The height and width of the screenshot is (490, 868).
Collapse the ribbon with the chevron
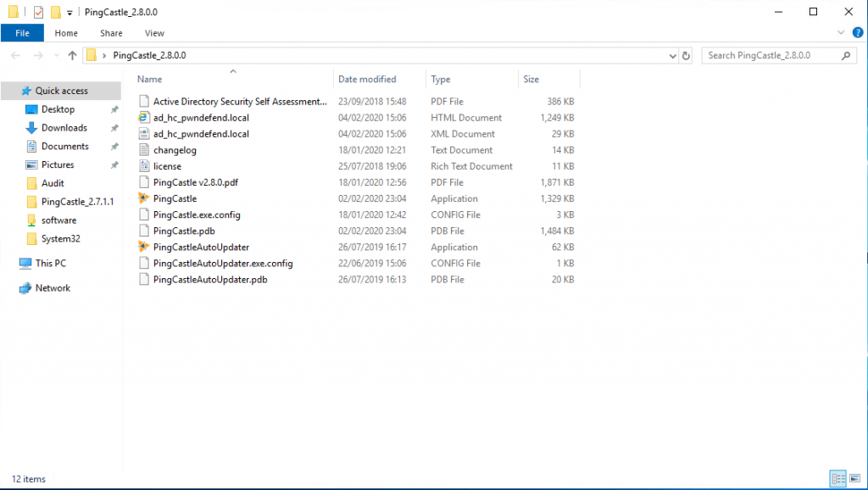click(x=841, y=32)
